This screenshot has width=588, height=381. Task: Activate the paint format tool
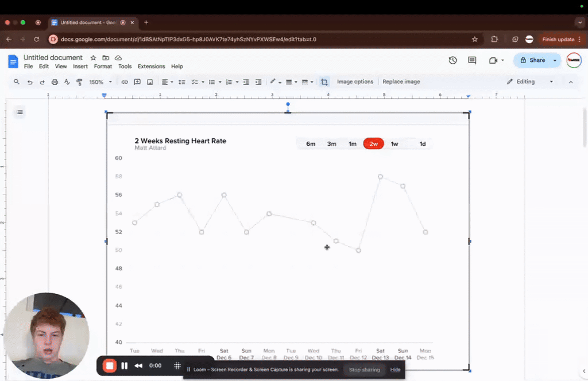coord(79,82)
